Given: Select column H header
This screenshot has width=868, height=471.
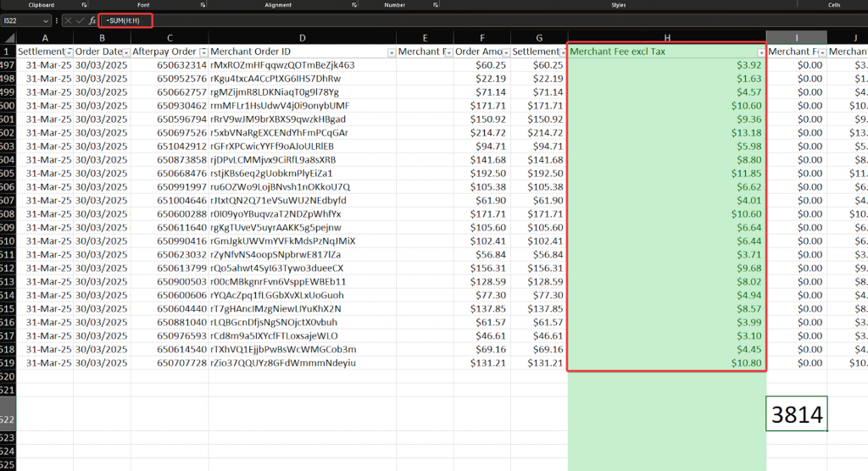Looking at the screenshot, I should (666, 37).
